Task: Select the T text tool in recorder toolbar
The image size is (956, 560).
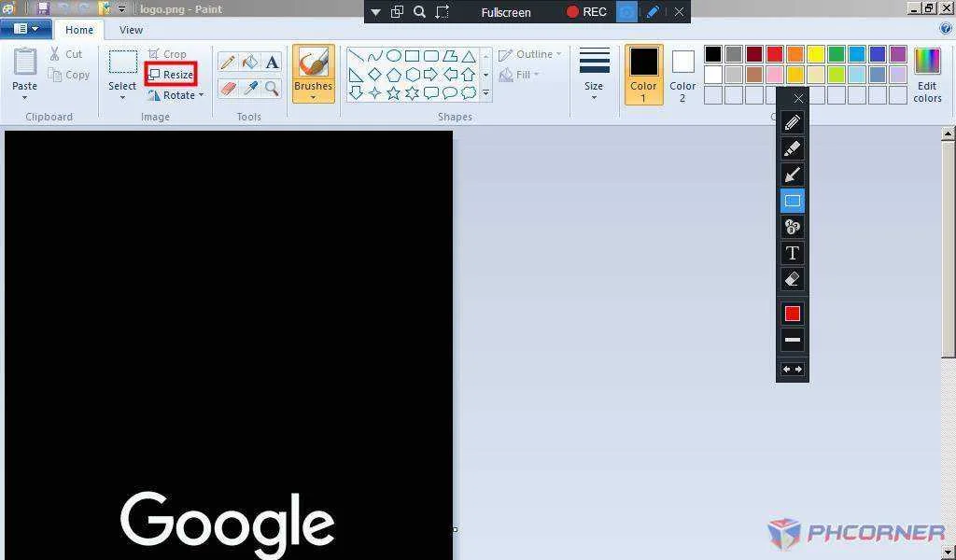Action: coord(792,253)
